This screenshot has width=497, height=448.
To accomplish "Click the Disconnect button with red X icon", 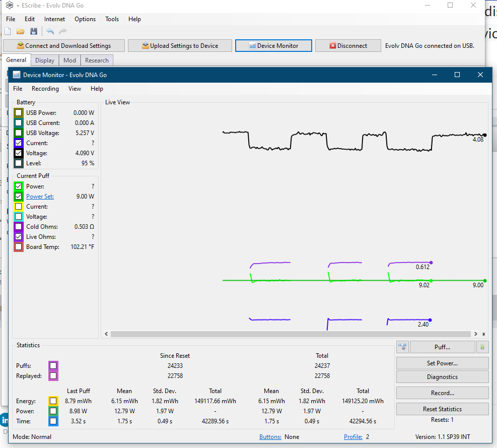I will (x=348, y=46).
